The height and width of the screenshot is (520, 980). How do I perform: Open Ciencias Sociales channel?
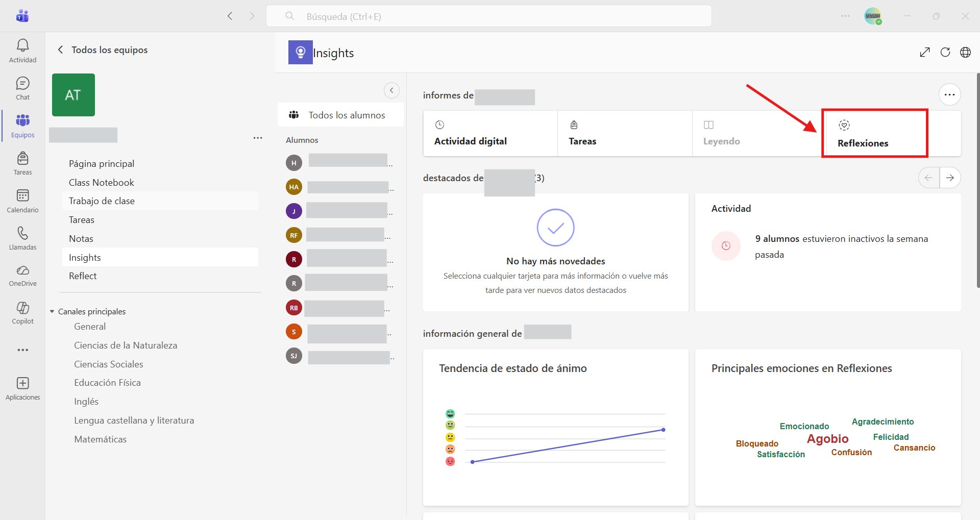coord(109,364)
